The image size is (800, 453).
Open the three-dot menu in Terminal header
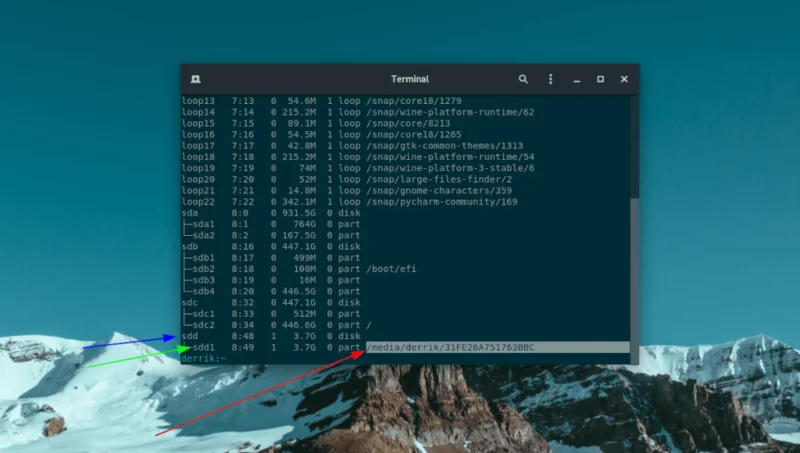550,79
